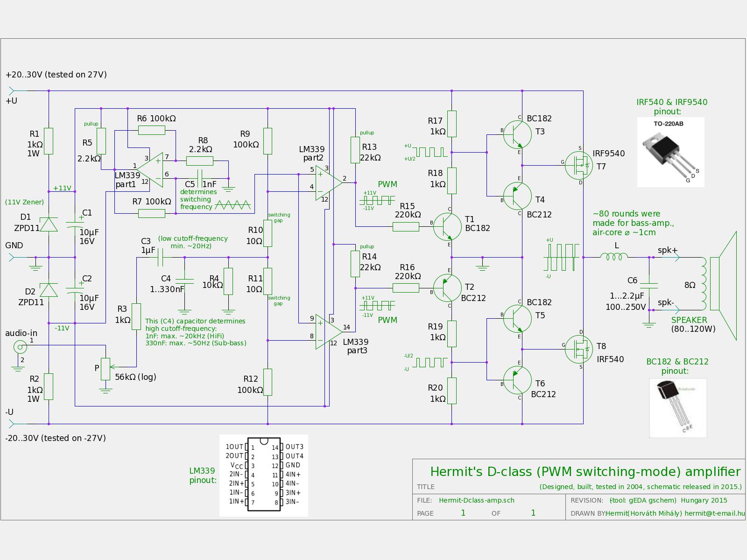Click the T1 BC182 transistor symbol
Image resolution: width=747 pixels, height=560 pixels.
coord(447,226)
